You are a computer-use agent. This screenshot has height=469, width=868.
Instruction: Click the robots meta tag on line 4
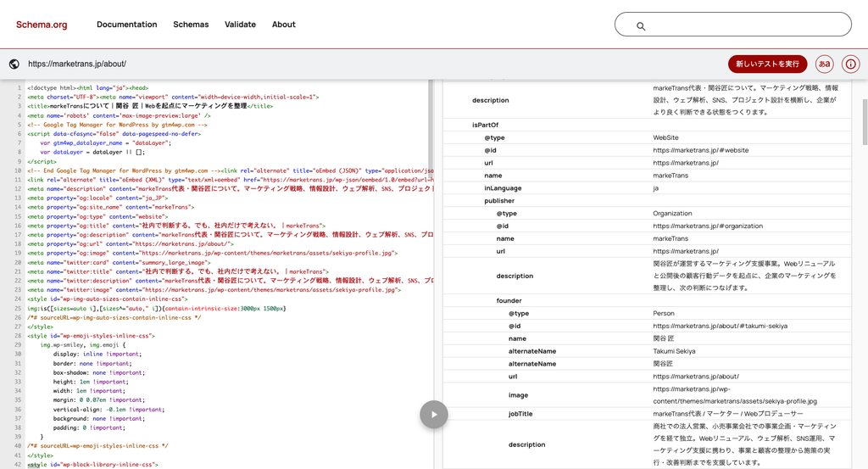[x=119, y=115]
